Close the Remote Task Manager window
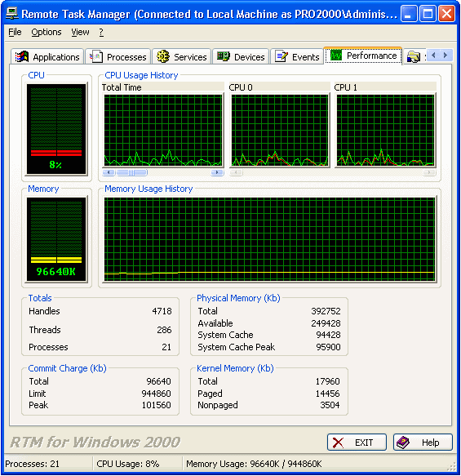The height and width of the screenshot is (476, 461). click(x=447, y=14)
